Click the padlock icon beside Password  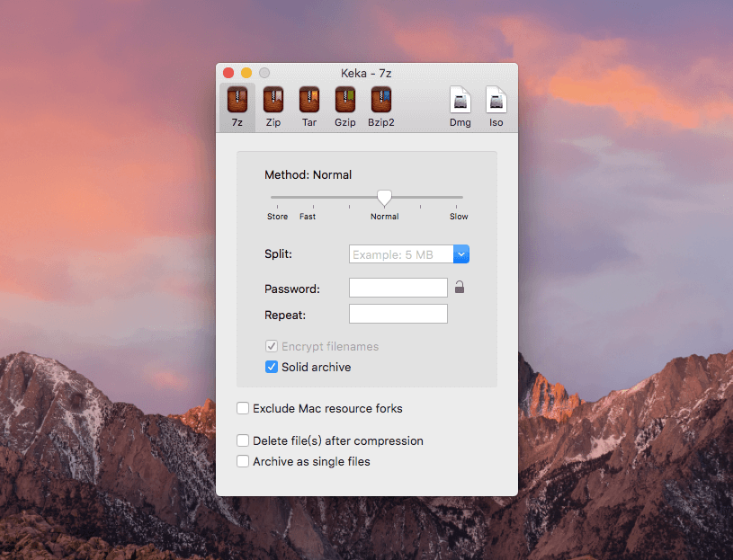pyautogui.click(x=460, y=288)
